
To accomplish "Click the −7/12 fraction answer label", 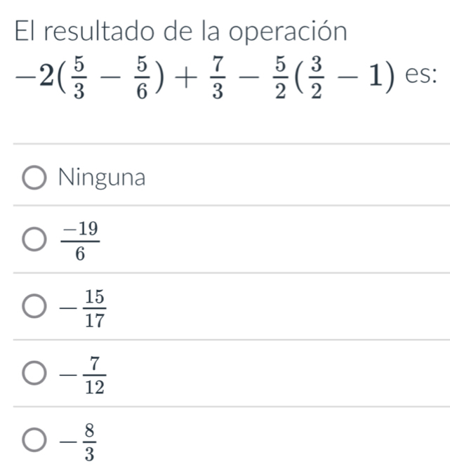I will pos(83,375).
